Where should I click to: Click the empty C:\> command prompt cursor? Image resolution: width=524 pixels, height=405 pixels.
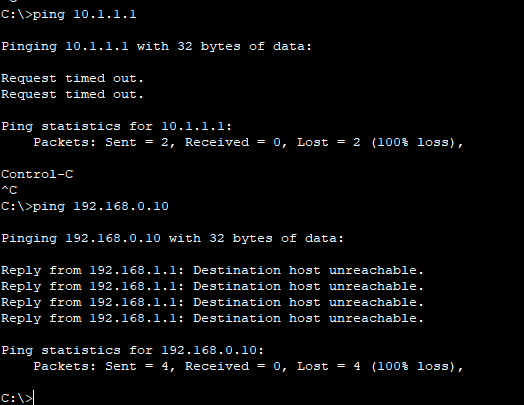coord(17,398)
